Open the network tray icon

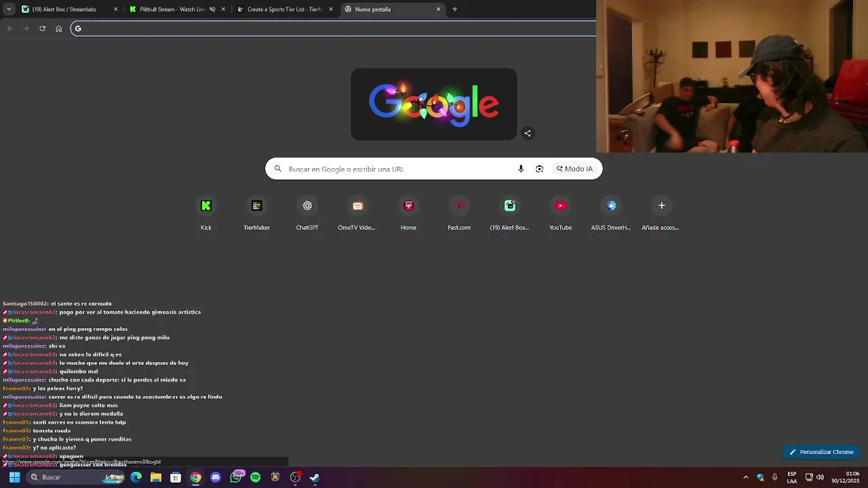click(809, 477)
